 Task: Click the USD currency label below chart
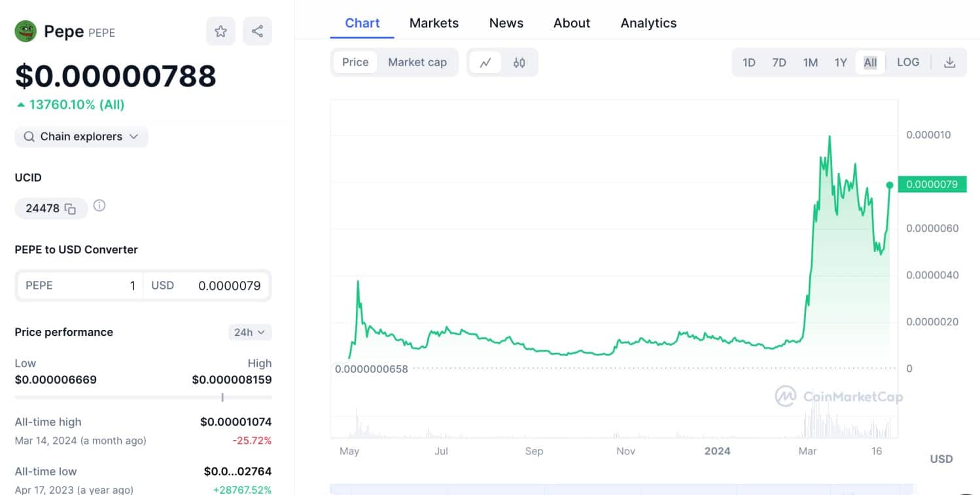[941, 459]
